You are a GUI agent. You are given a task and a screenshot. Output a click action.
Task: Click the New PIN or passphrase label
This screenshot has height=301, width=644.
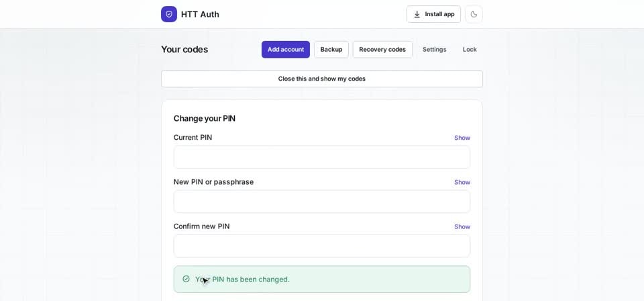pos(213,182)
